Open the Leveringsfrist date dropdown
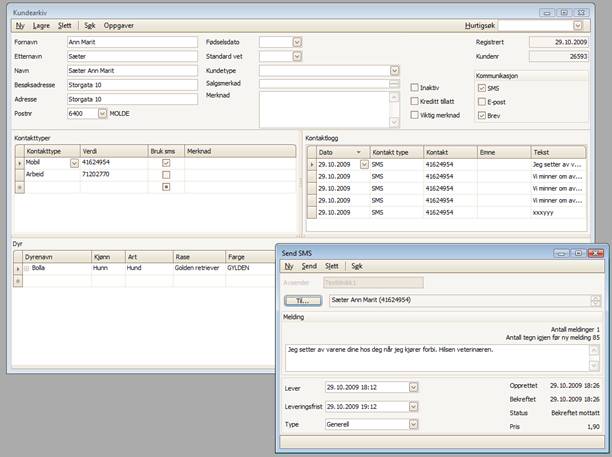 pyautogui.click(x=413, y=407)
